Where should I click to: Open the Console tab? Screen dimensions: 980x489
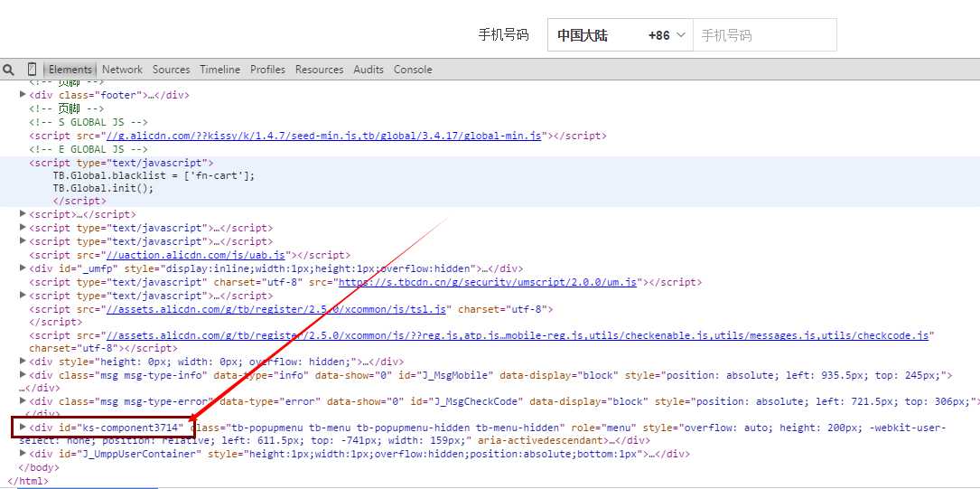413,70
